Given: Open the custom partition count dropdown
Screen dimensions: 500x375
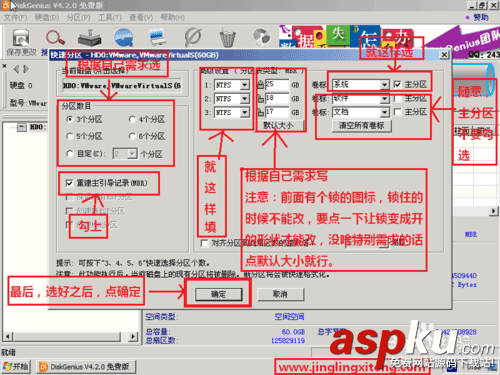Looking at the screenshot, I should [x=132, y=154].
